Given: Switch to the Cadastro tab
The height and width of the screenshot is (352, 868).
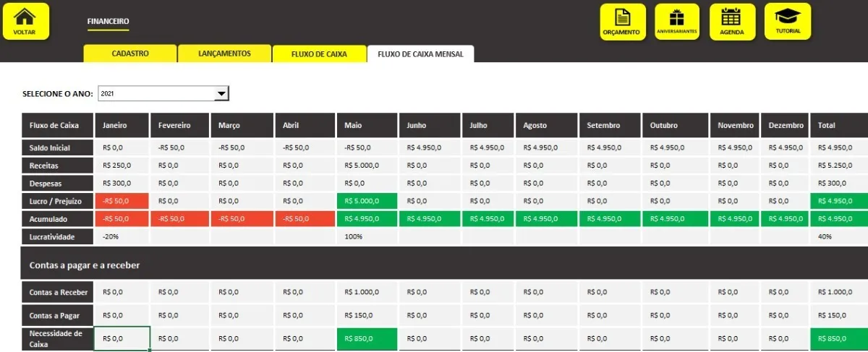Looking at the screenshot, I should pyautogui.click(x=130, y=53).
